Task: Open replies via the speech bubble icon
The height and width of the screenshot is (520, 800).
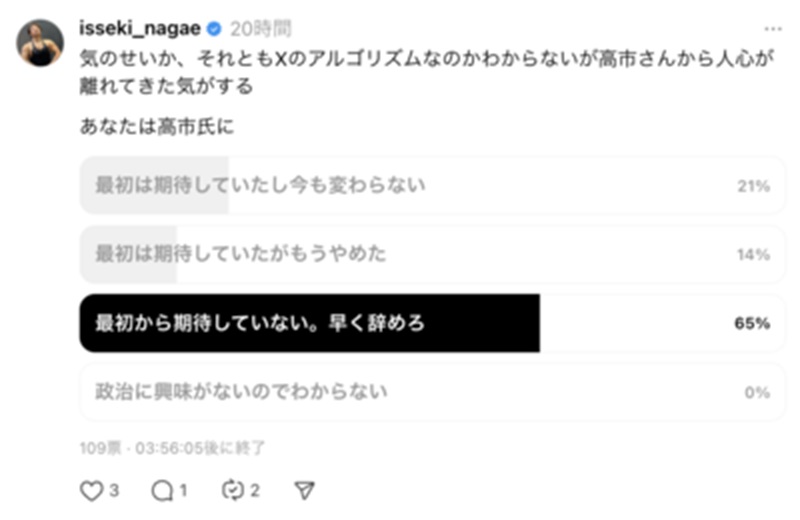Action: (x=162, y=491)
